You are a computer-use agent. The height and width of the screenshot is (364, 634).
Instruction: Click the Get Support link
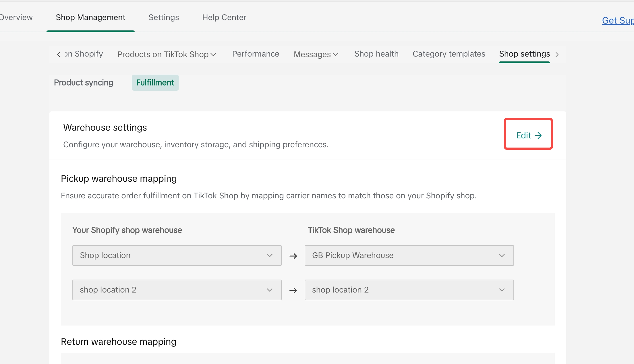coord(617,21)
